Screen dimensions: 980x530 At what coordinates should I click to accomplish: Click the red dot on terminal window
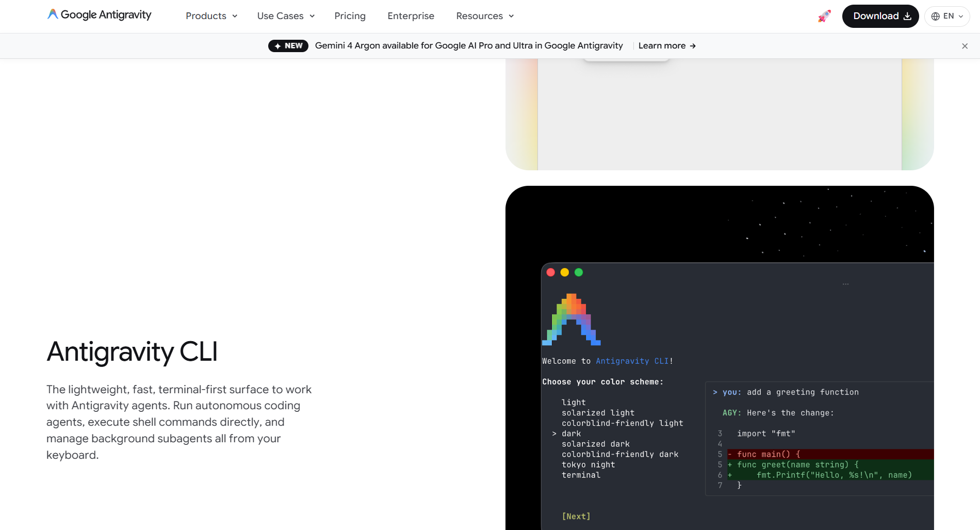pos(550,272)
